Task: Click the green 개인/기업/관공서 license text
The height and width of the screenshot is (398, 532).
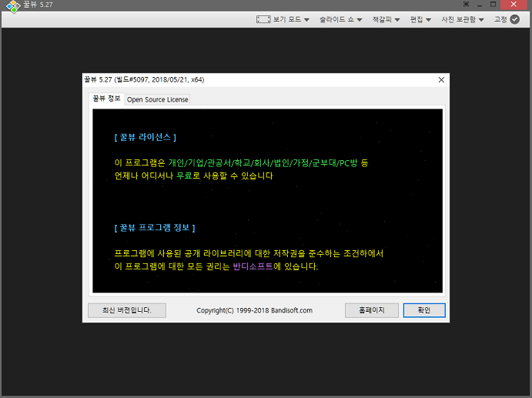Action: (x=263, y=163)
